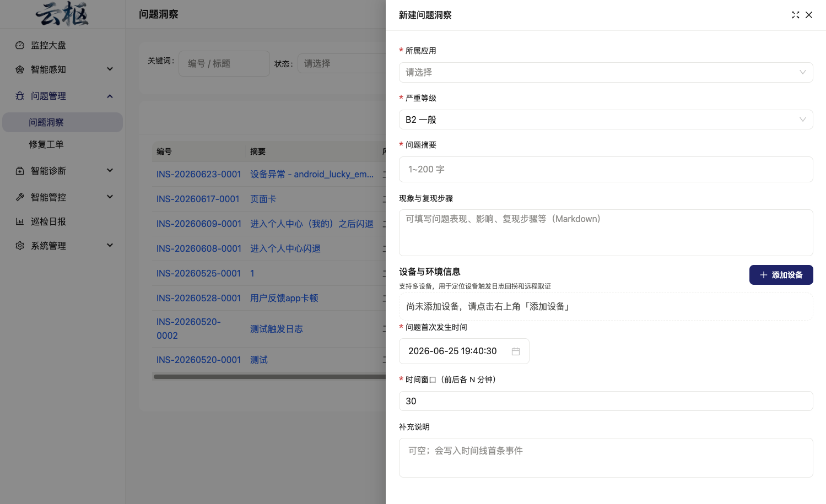The height and width of the screenshot is (504, 826).
Task: Open issue link INS-20260525-0001
Action: [198, 273]
